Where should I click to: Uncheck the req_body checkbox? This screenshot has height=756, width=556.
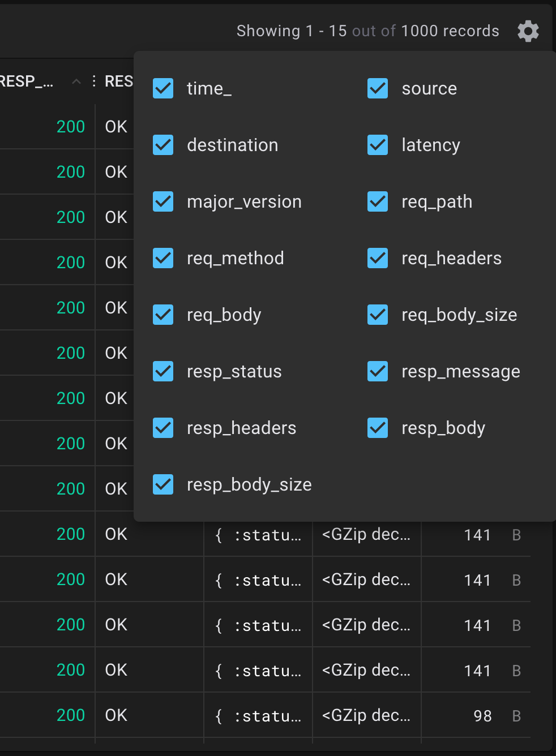(x=162, y=315)
